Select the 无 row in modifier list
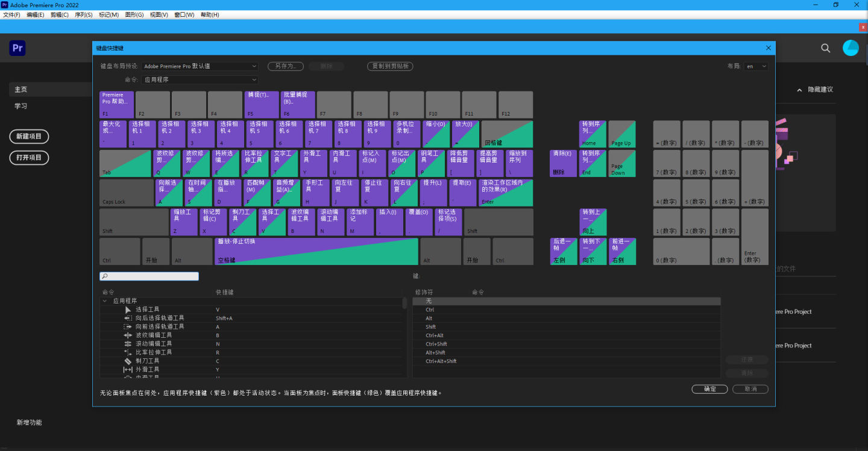This screenshot has width=868, height=451. [567, 301]
